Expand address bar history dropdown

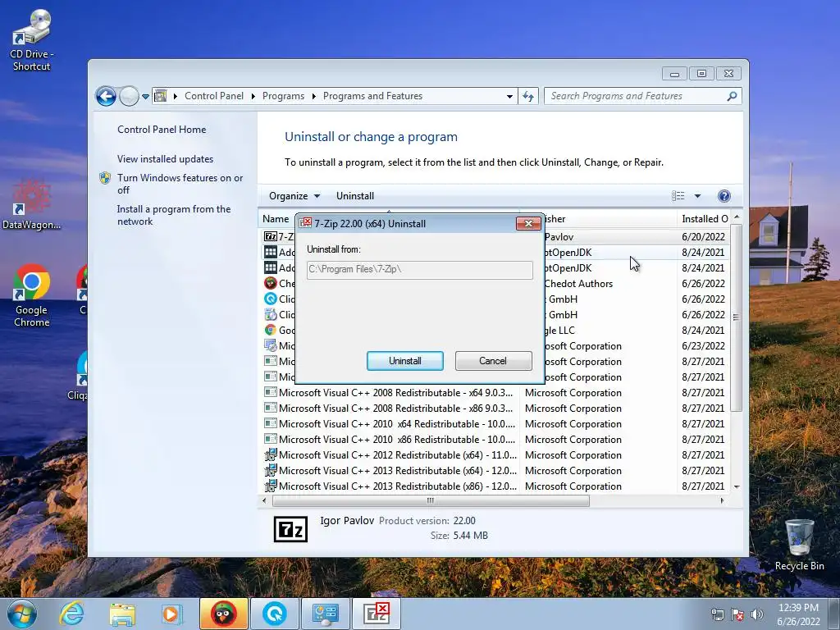tap(509, 97)
